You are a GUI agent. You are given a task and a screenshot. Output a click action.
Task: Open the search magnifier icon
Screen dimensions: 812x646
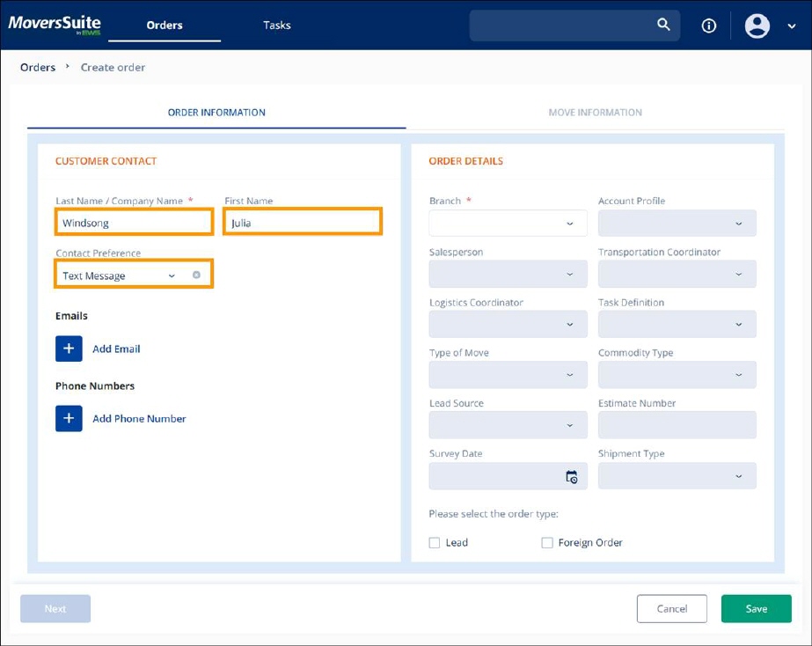tap(663, 25)
